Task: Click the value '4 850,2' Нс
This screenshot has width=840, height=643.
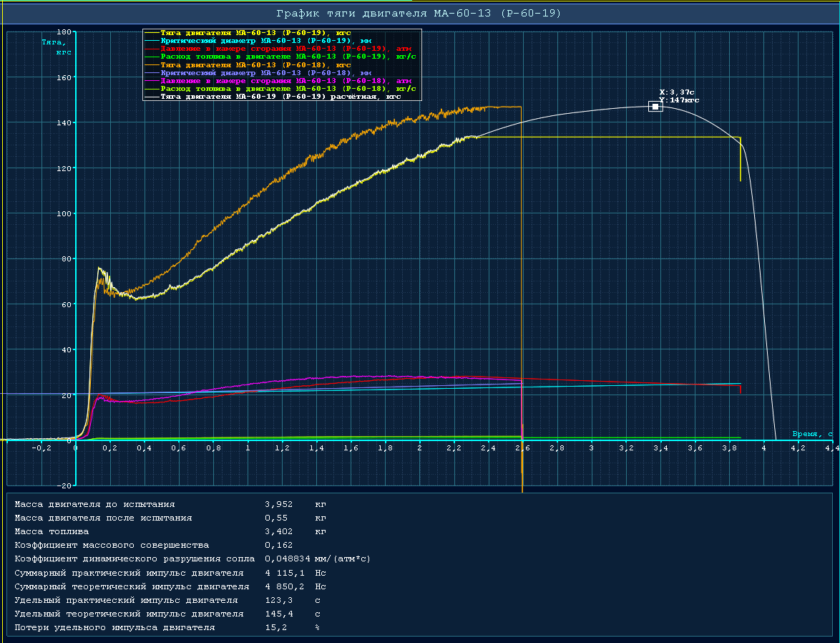Action: pos(285,586)
